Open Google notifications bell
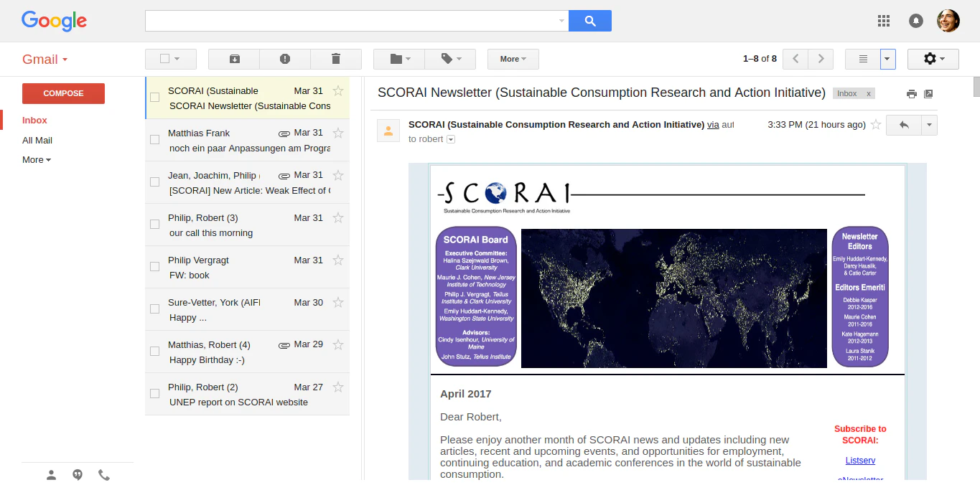The height and width of the screenshot is (485, 980). tap(916, 21)
